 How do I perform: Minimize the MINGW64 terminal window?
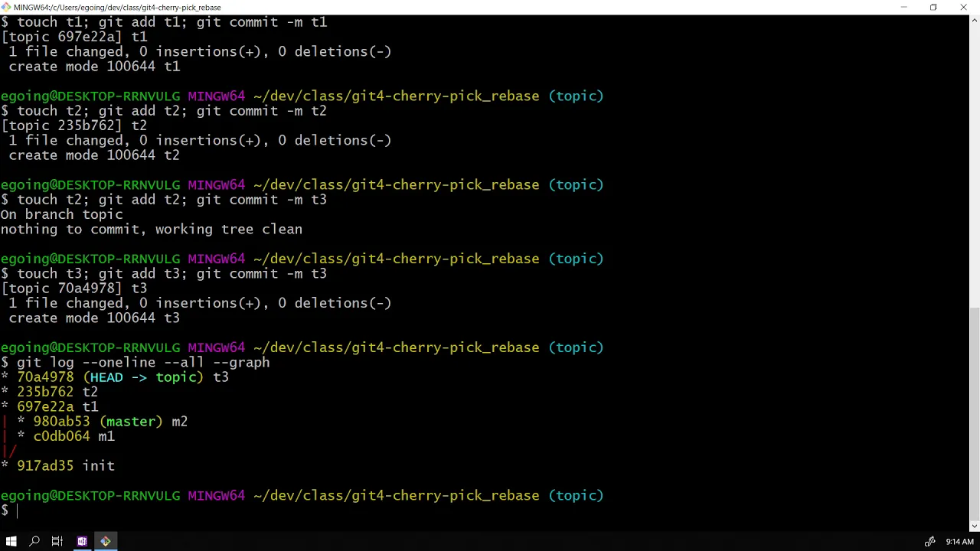click(903, 7)
